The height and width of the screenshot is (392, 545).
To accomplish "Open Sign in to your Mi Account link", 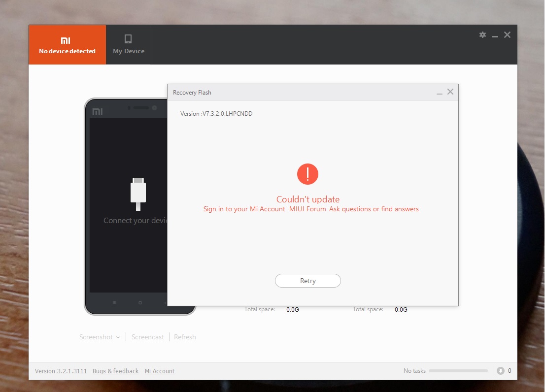I will [244, 209].
